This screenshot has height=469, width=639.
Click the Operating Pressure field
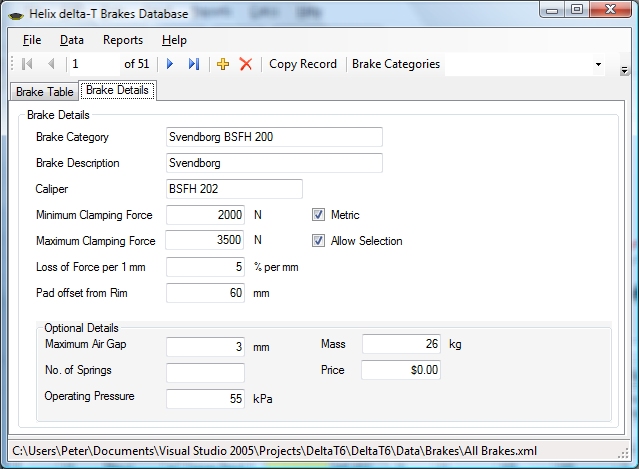pyautogui.click(x=205, y=399)
